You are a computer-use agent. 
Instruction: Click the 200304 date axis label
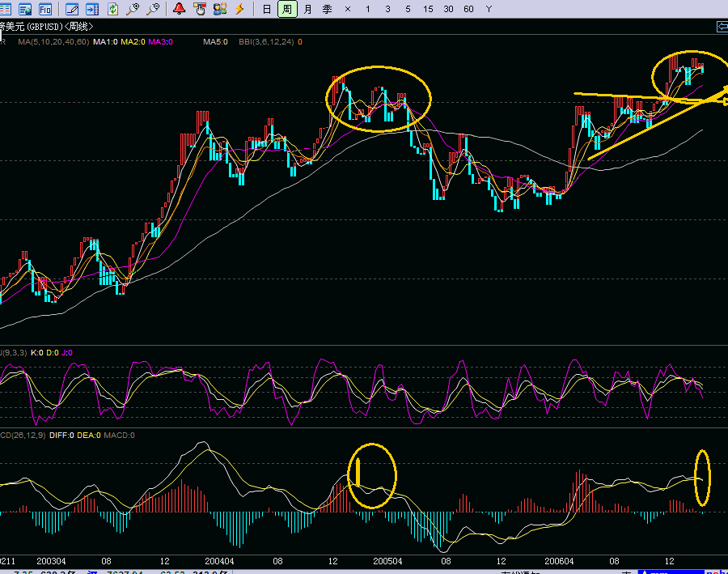point(51,561)
